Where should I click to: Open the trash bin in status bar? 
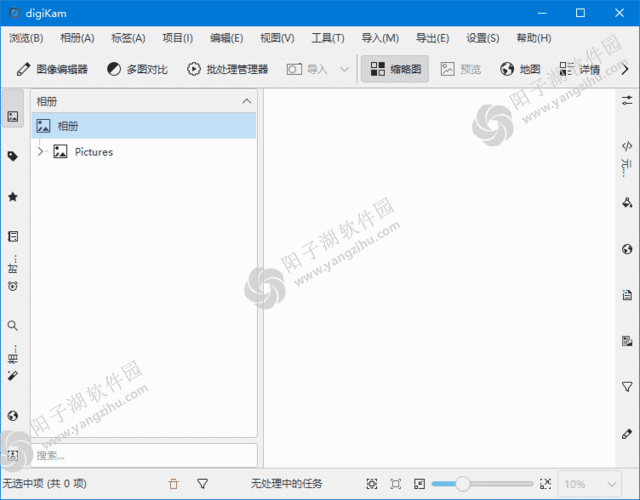173,484
